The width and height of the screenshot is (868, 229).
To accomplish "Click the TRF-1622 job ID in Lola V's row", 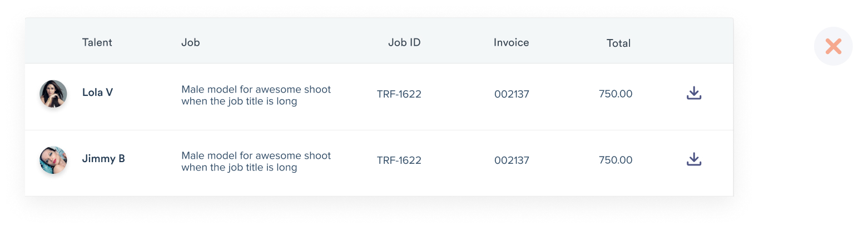I will click(399, 94).
